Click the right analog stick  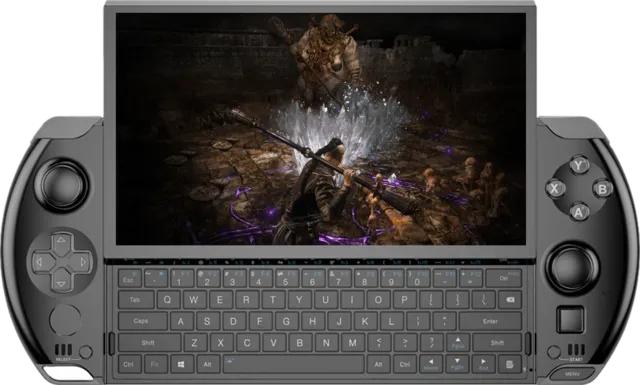pyautogui.click(x=572, y=269)
